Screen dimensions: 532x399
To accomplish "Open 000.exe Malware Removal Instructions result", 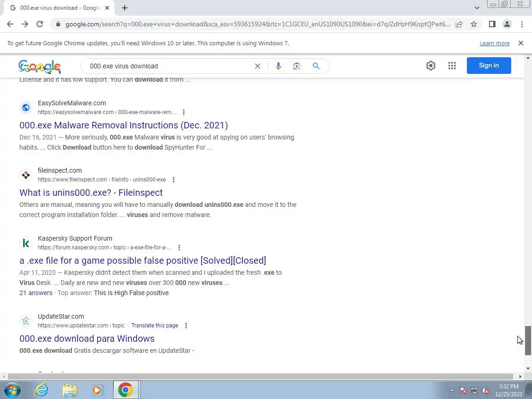I will tap(123, 125).
